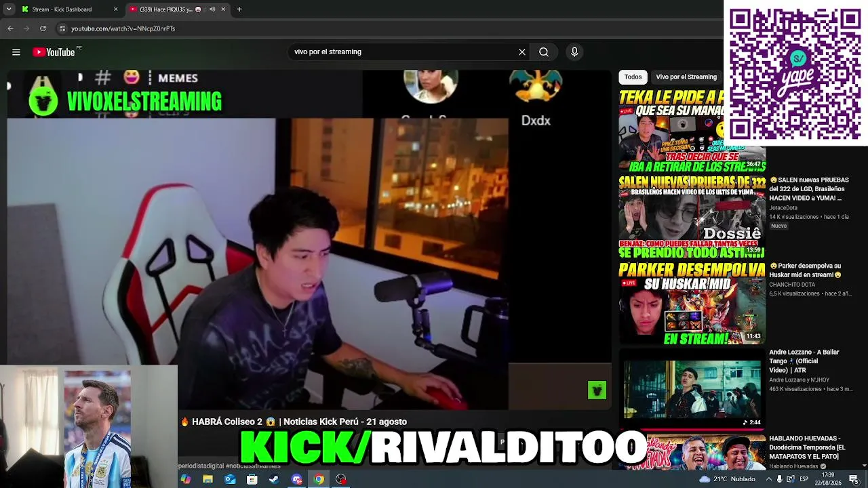Open a new browser tab

point(239,9)
